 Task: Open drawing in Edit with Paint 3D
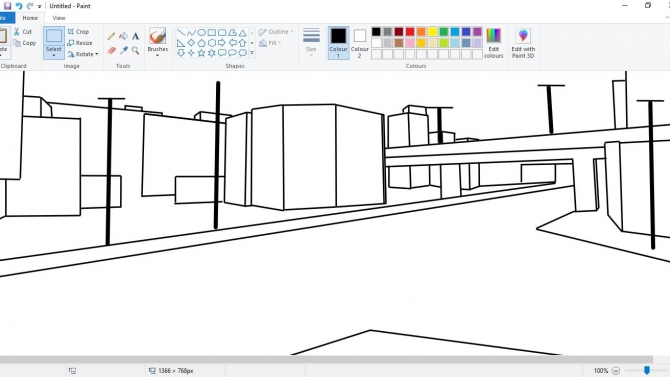pyautogui.click(x=523, y=42)
